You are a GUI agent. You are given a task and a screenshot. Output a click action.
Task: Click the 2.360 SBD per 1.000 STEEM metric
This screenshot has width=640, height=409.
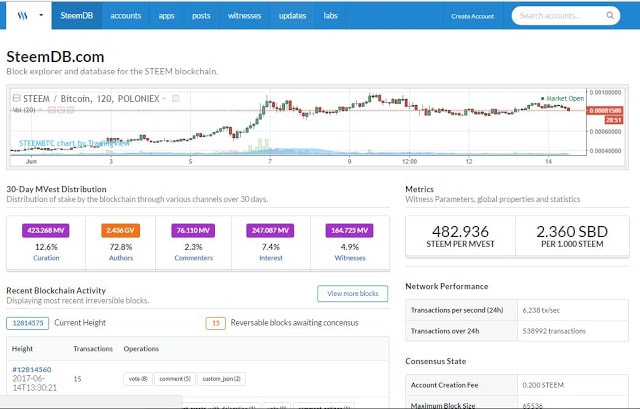tap(572, 236)
